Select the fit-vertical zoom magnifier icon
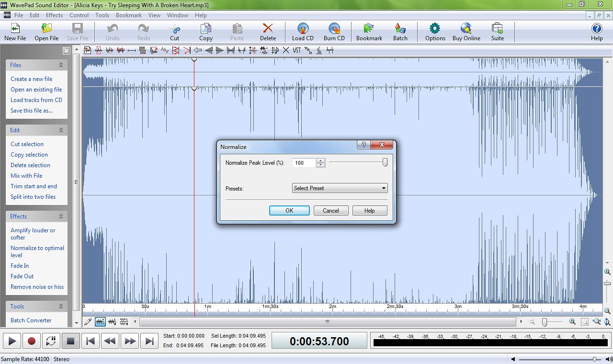 (x=607, y=322)
